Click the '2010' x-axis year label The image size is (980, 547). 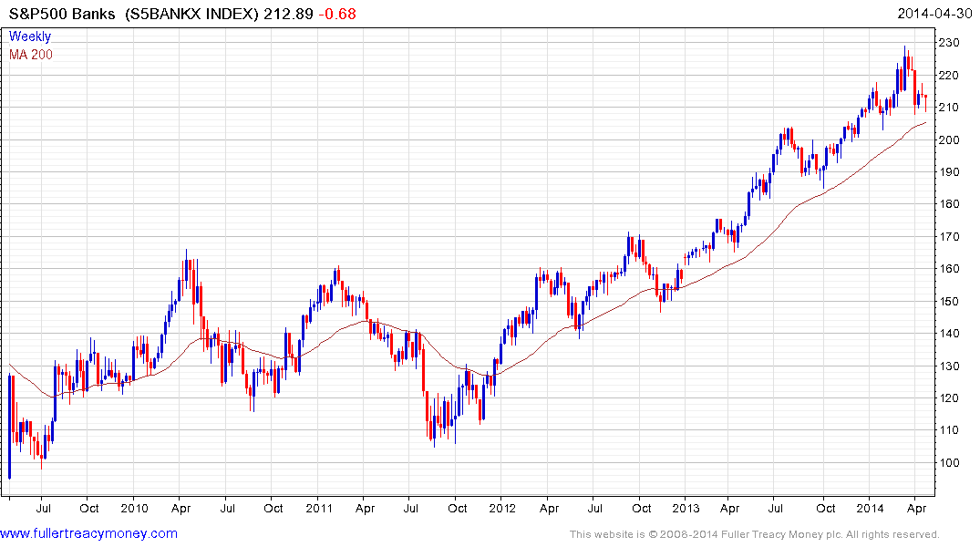click(134, 508)
